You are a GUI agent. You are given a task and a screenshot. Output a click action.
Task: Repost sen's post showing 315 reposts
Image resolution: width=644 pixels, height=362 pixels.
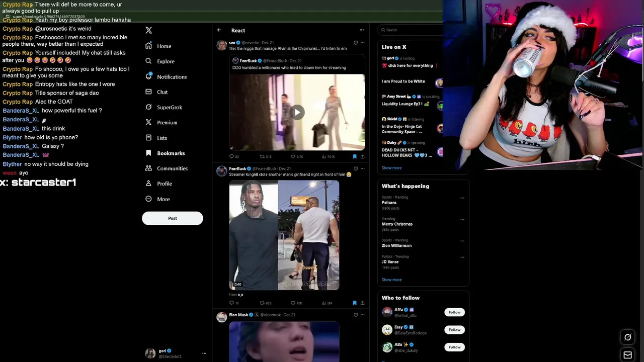(266, 156)
